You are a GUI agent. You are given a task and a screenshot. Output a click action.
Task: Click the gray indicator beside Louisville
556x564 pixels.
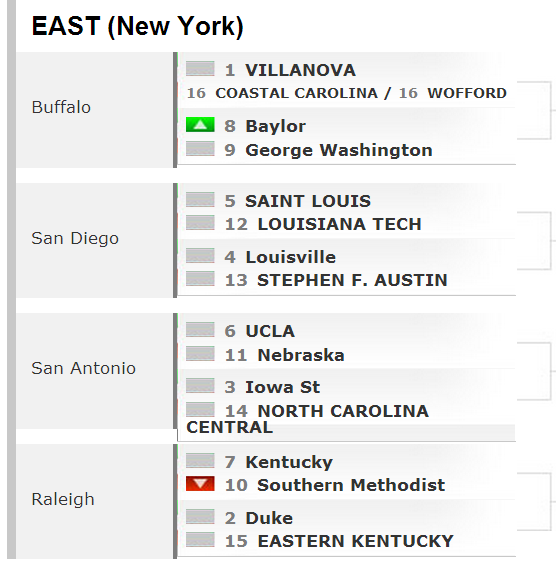point(200,256)
